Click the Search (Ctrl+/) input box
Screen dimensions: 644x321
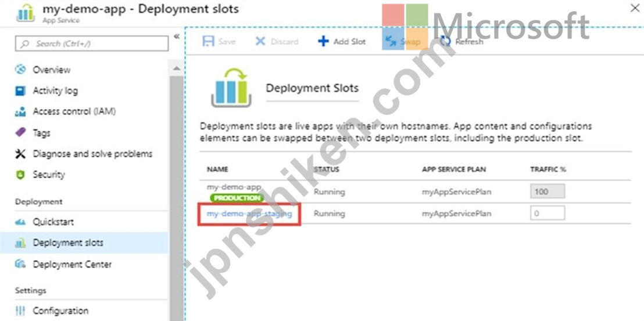(92, 44)
